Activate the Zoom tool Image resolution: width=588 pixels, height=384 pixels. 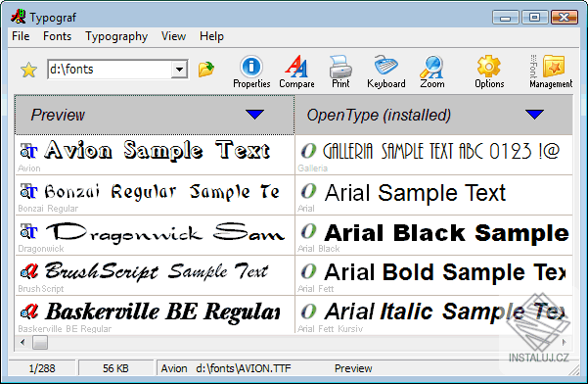432,72
